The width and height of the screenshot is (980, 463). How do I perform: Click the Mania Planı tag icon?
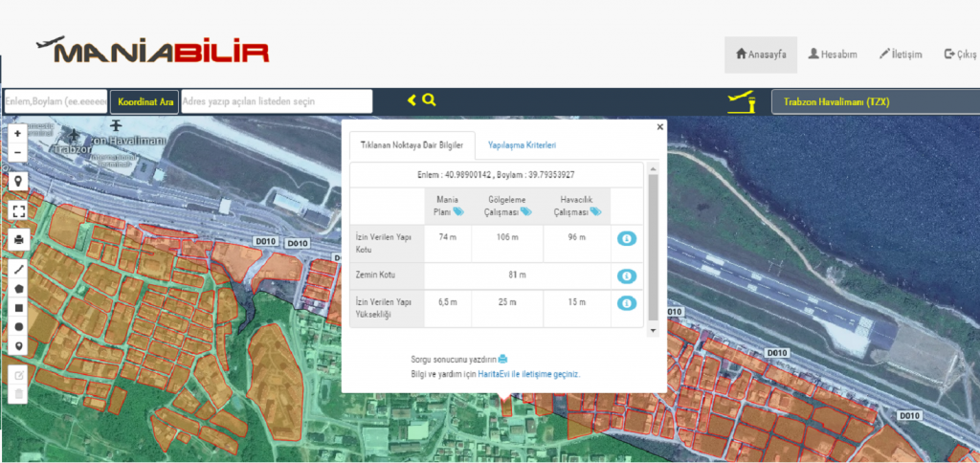click(x=458, y=211)
